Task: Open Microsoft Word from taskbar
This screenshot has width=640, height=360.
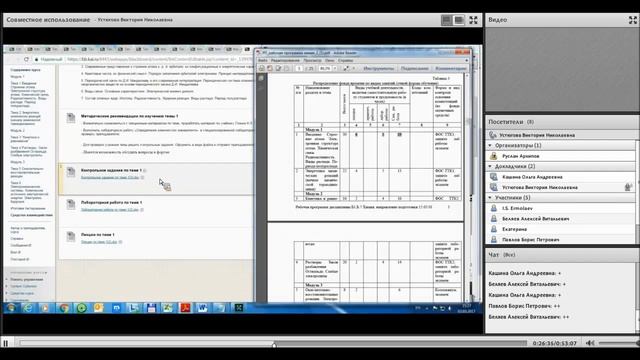Action: tap(202, 308)
